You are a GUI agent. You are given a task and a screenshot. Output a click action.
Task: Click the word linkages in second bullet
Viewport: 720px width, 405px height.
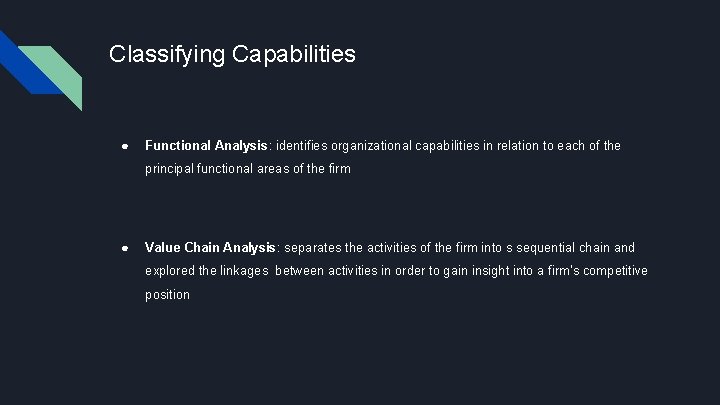pos(244,271)
